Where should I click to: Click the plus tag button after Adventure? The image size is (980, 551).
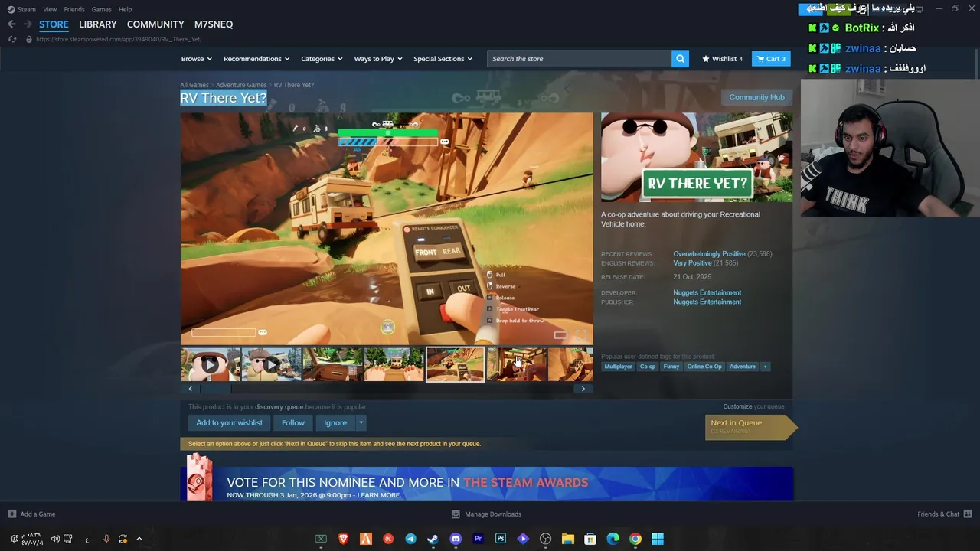(765, 367)
